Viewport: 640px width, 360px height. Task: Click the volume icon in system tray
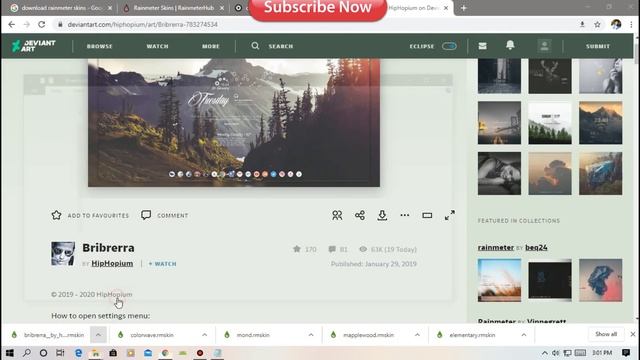[556, 353]
